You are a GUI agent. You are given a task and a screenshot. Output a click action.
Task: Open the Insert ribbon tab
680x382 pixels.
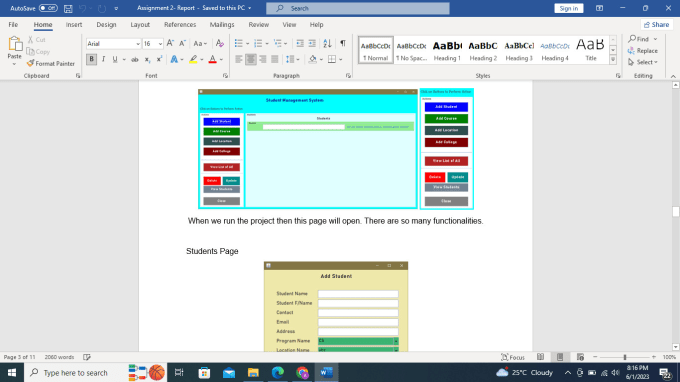74,25
